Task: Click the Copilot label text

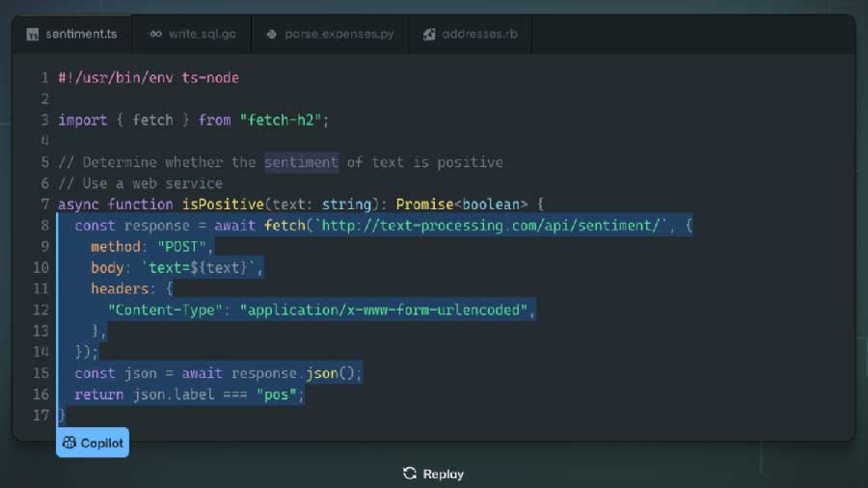Action: [102, 443]
